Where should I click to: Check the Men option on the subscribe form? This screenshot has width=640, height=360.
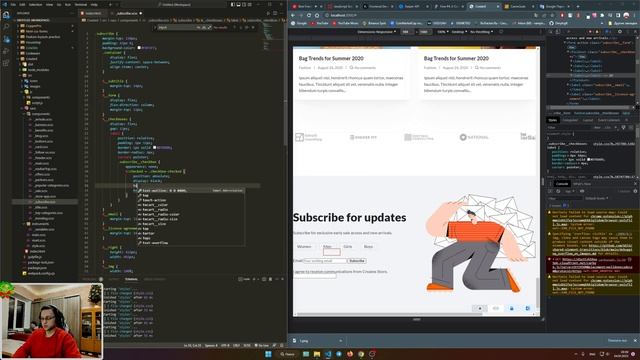(327, 247)
